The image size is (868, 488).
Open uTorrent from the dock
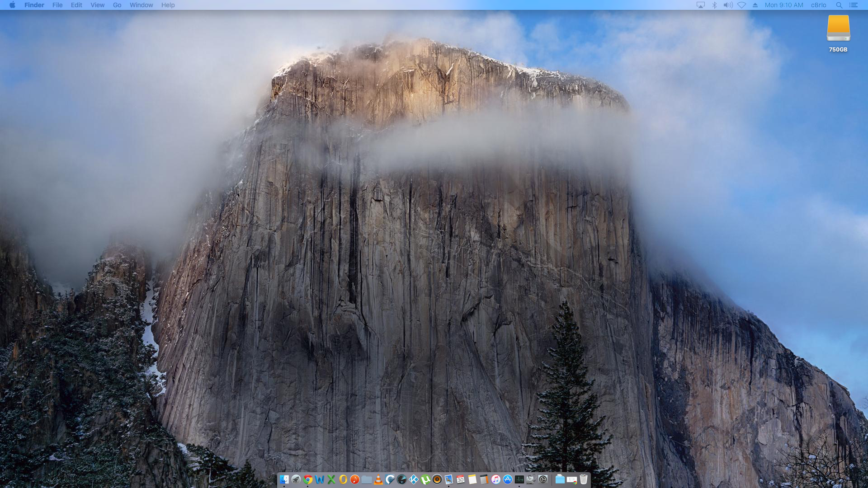425,479
